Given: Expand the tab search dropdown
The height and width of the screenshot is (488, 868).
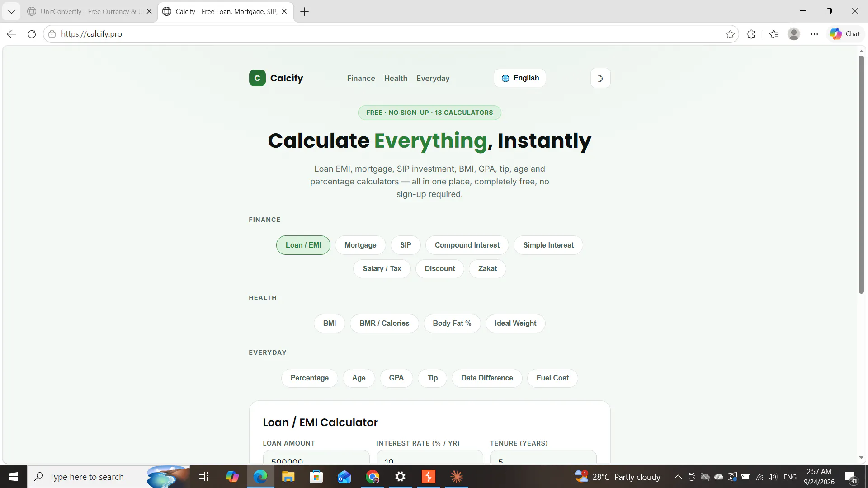Looking at the screenshot, I should (11, 12).
